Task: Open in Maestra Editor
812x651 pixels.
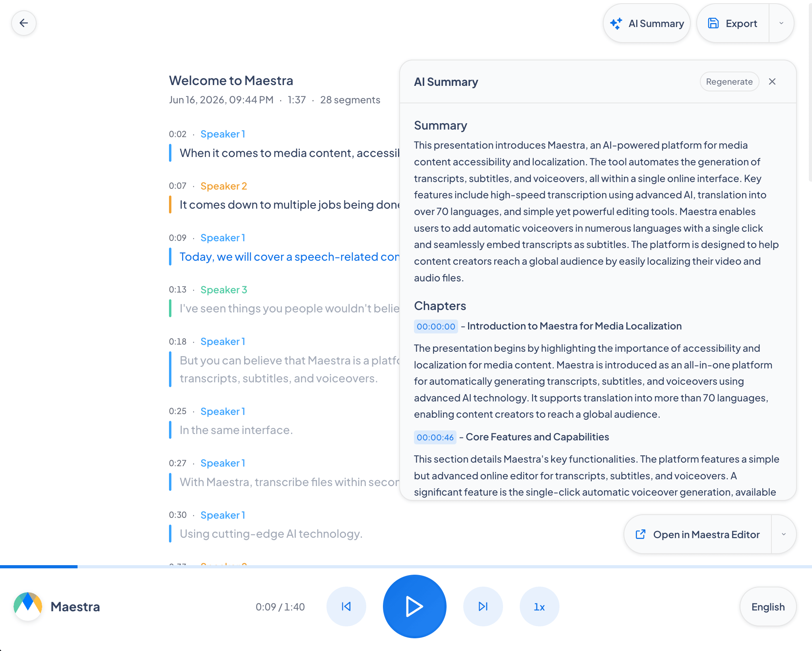Action: click(x=698, y=535)
